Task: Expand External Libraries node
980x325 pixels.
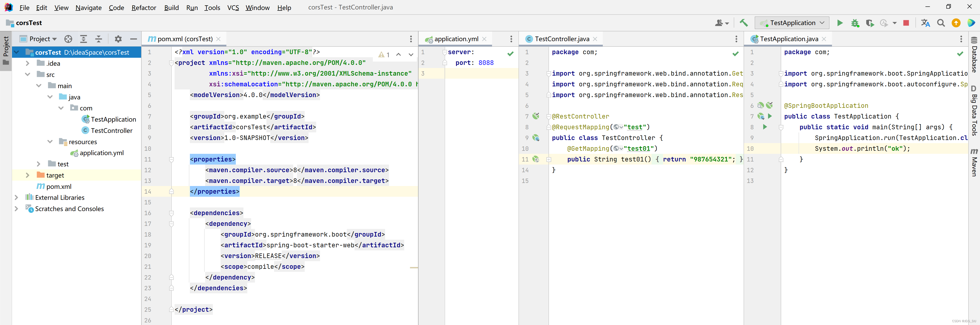Action: click(16, 197)
